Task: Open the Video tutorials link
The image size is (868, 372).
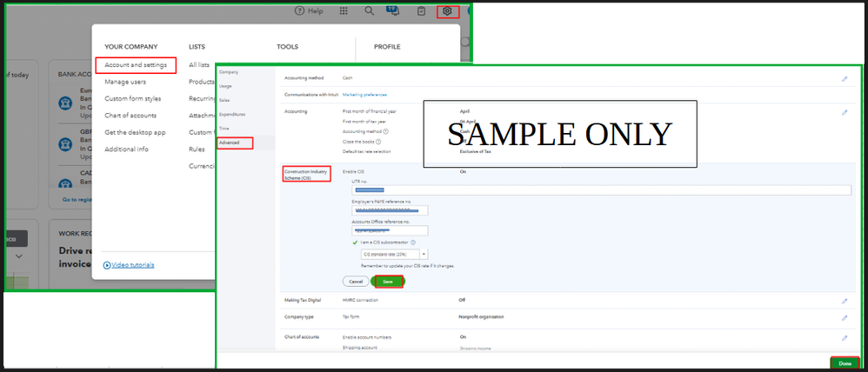Action: tap(133, 265)
